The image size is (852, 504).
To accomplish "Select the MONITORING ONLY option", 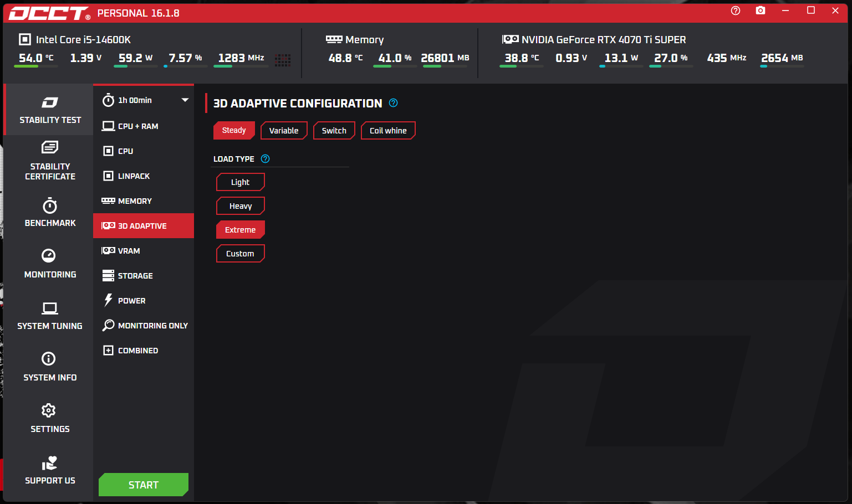I will [144, 326].
